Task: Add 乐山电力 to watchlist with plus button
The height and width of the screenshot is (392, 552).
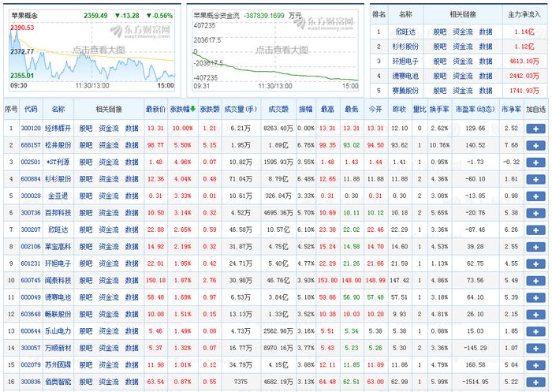Action: pyautogui.click(x=535, y=331)
